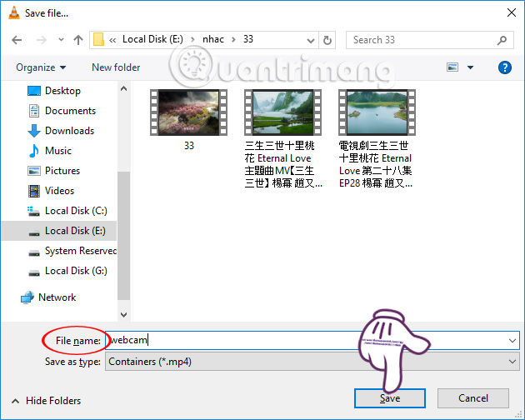The image size is (525, 420).
Task: Select Local Disk (G:) in sidebar
Action: coord(76,271)
